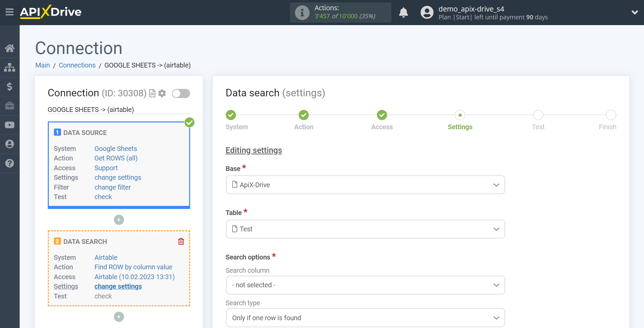Go to Action step
Image resolution: width=644 pixels, height=328 pixels.
click(x=304, y=115)
